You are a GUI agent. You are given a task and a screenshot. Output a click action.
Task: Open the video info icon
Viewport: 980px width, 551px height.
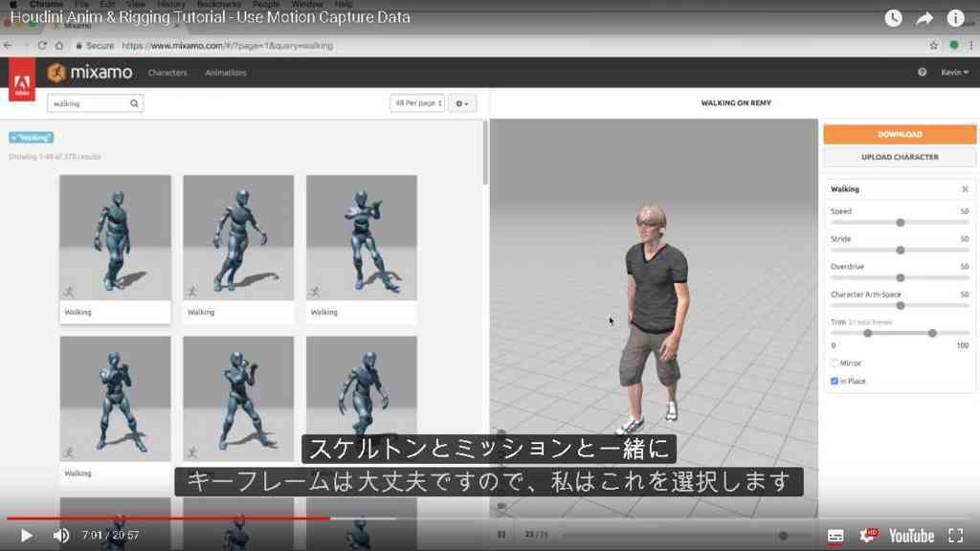[x=955, y=18]
